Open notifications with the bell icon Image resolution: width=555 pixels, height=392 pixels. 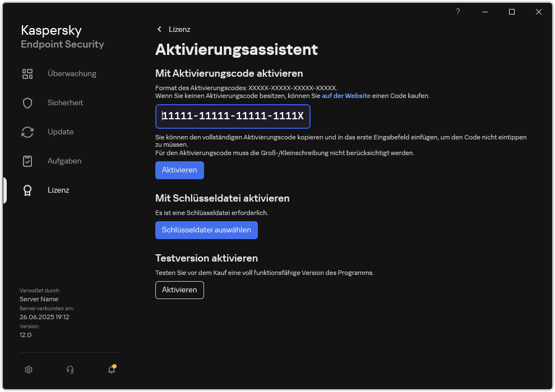[110, 370]
